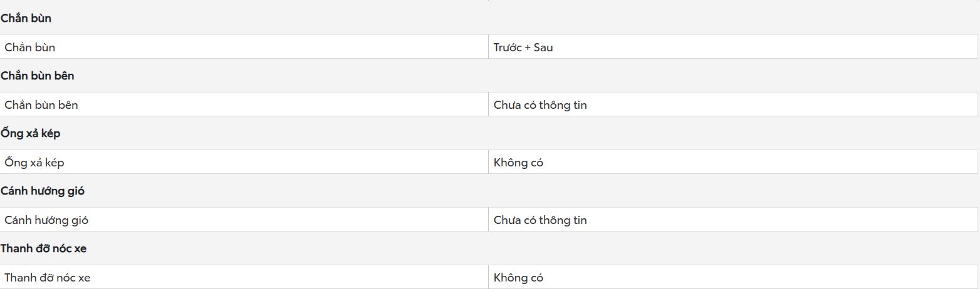Click the Chắn bùn section heading
The image size is (980, 289).
(26, 18)
